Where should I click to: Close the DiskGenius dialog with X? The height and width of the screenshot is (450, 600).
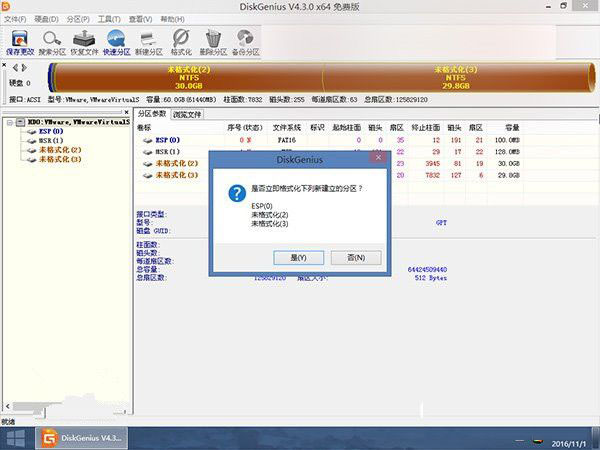[x=378, y=158]
